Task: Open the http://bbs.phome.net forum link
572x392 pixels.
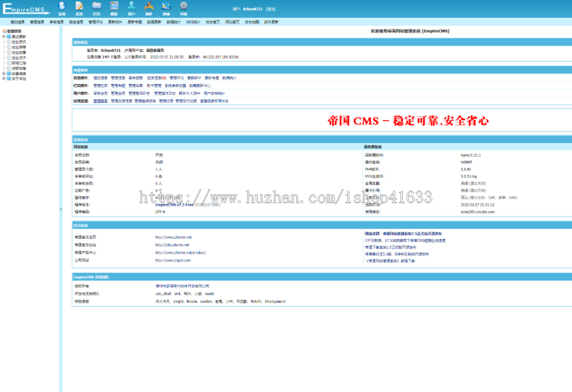Action: (172, 245)
